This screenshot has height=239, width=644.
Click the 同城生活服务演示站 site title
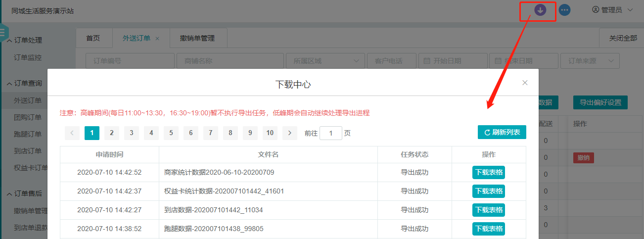tap(43, 10)
